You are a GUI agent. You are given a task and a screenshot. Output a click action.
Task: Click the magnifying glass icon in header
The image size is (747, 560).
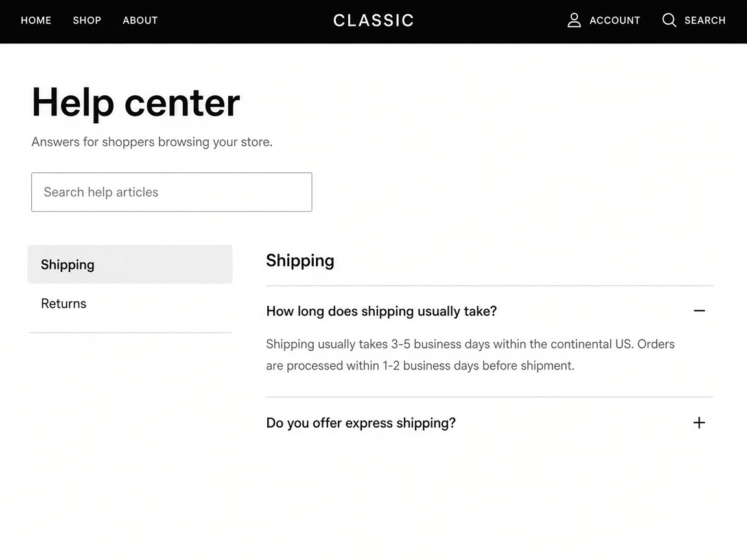[x=669, y=20]
